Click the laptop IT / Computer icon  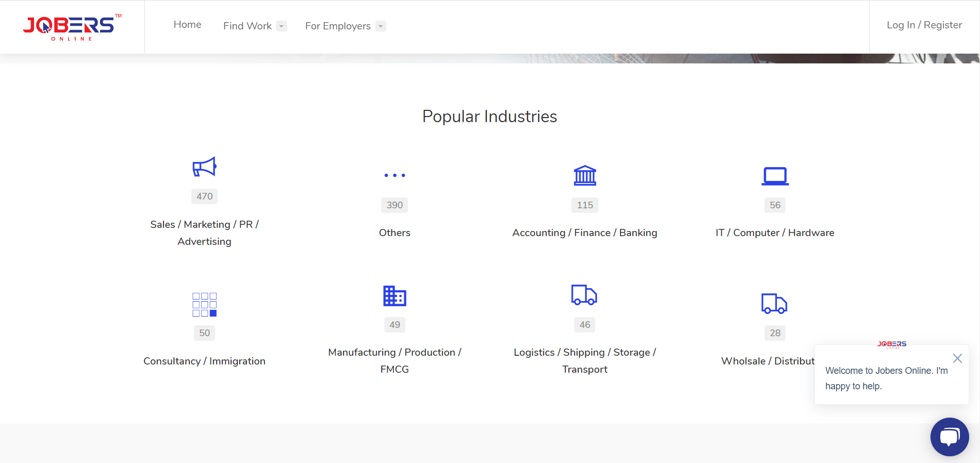(x=775, y=176)
